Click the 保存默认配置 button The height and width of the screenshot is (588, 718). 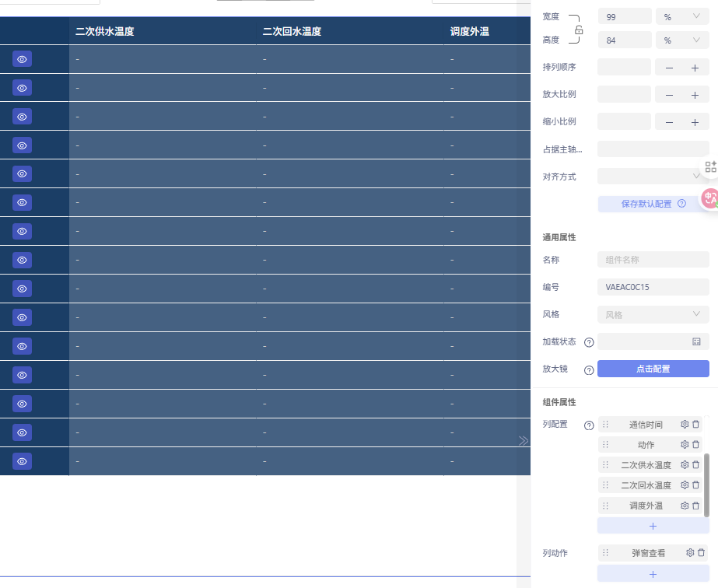(653, 204)
